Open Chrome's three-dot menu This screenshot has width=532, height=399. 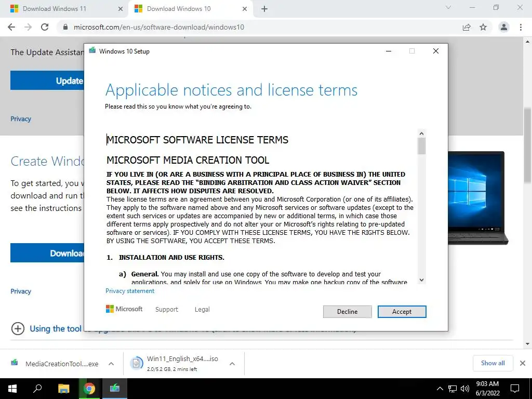click(x=521, y=27)
